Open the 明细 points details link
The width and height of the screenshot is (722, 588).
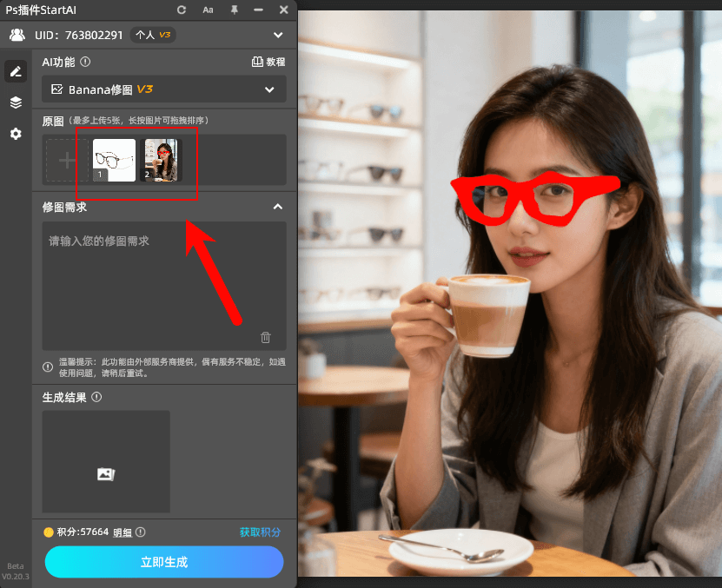point(123,532)
